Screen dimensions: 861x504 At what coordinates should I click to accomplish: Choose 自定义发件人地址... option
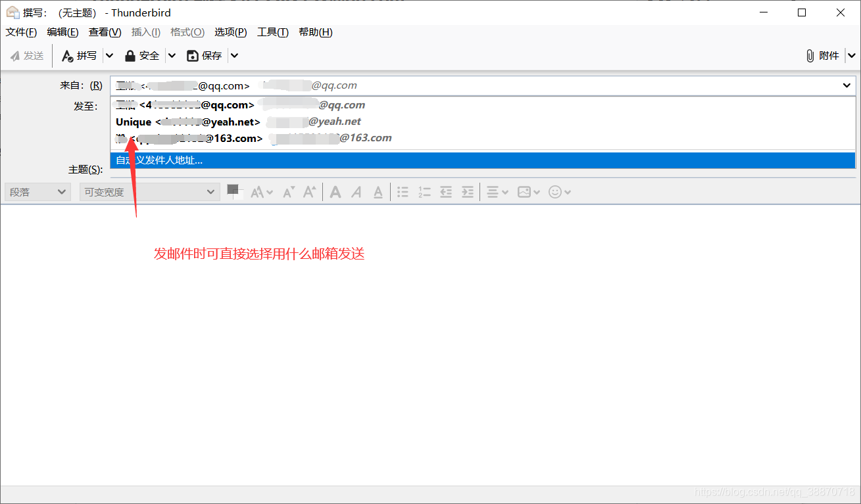[483, 160]
